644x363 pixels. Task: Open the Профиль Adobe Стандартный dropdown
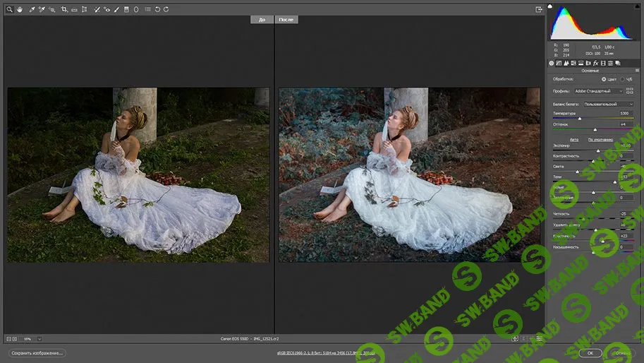599,91
